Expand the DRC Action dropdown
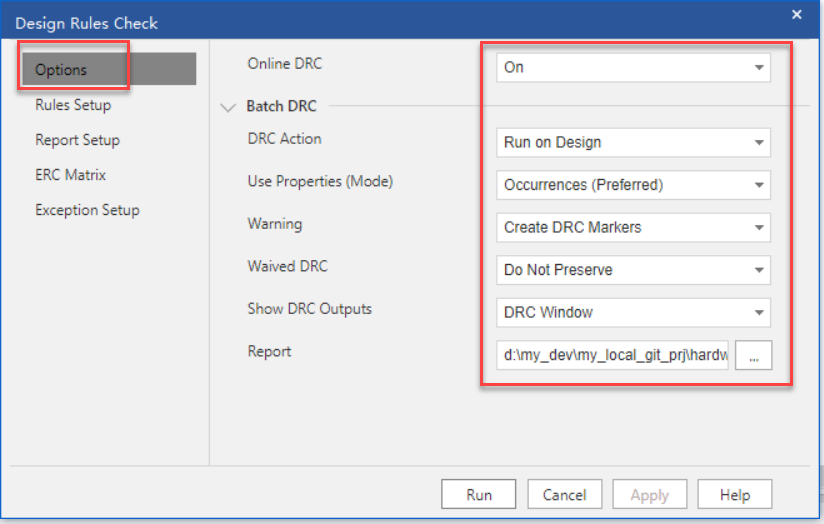The width and height of the screenshot is (824, 524). [x=633, y=142]
